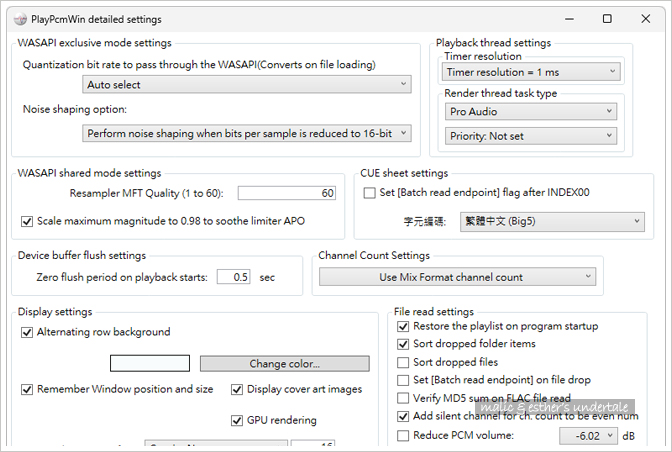Screen dimensions: 672x452
Task: Open the 'Pro Audio' render thread task type dropdown
Action: (x=531, y=111)
